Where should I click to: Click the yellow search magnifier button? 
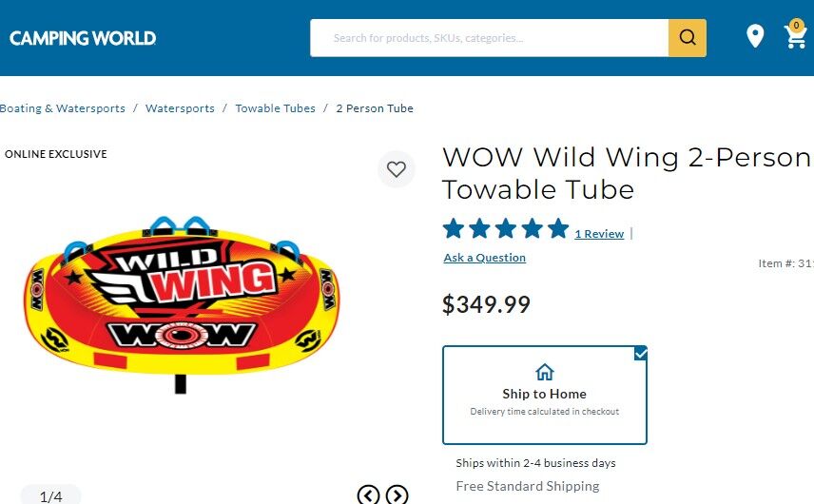[x=687, y=38]
